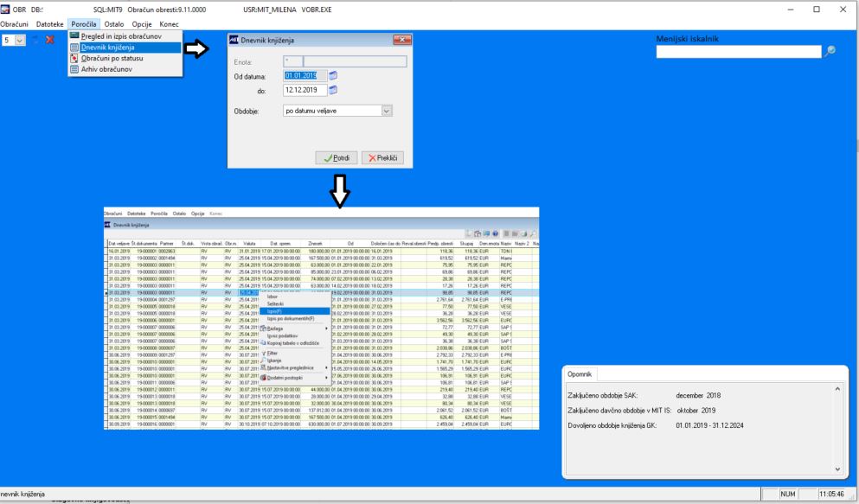Open the Datoteke menu
Screen dimensions: 859x504
(50, 24)
